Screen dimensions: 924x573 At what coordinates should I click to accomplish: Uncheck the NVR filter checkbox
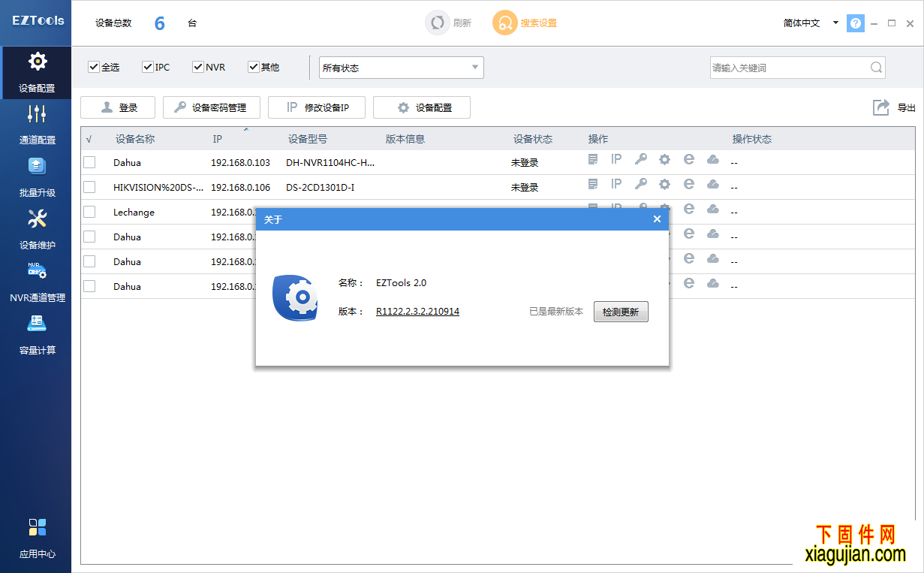198,67
